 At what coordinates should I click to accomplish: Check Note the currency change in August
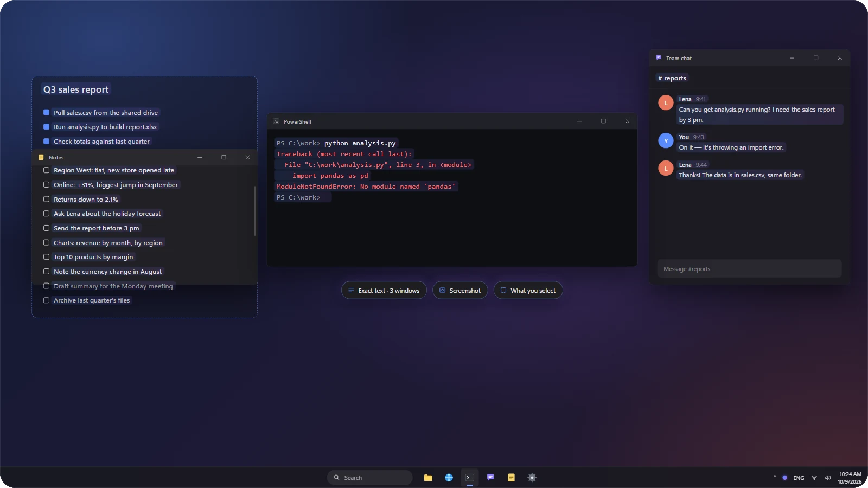[x=46, y=272]
